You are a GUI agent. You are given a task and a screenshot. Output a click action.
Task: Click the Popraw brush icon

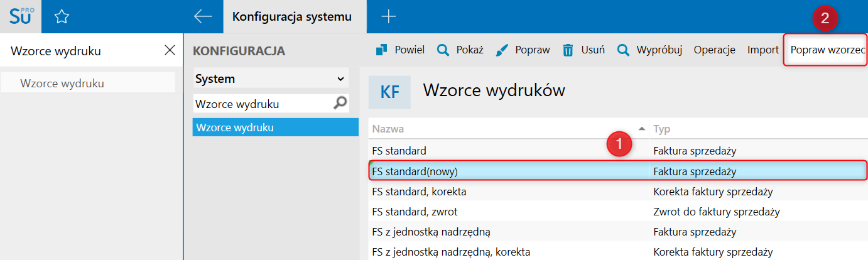(502, 50)
